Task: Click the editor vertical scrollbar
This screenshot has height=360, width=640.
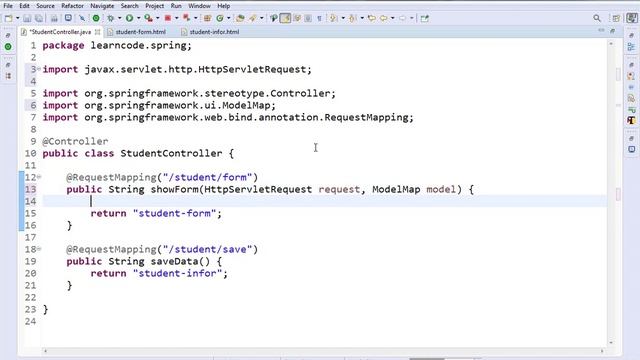Action: 611,193
